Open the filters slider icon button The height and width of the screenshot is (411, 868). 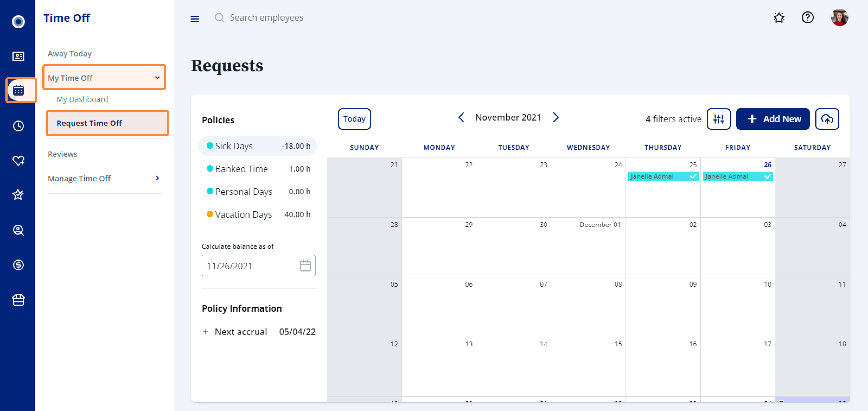[718, 119]
